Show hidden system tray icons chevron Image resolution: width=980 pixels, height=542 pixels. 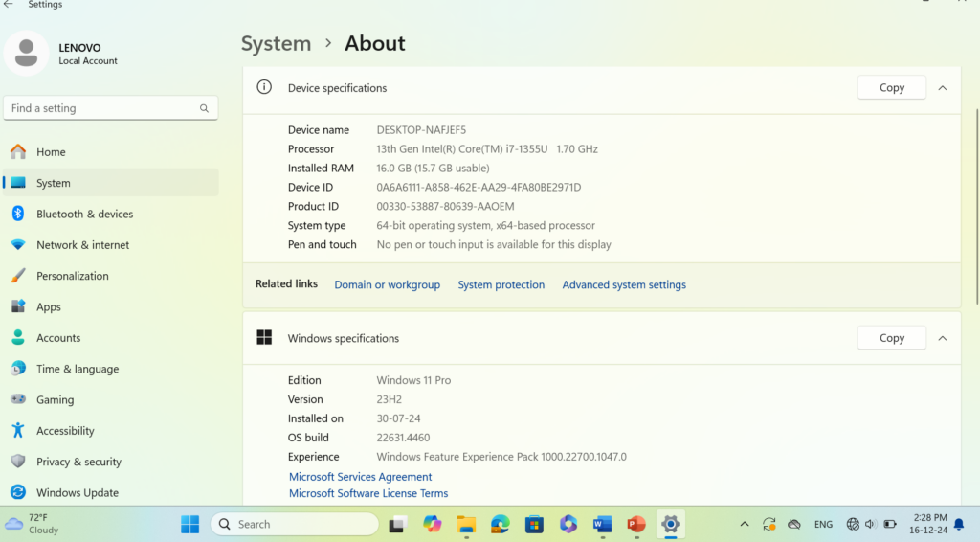(x=745, y=524)
